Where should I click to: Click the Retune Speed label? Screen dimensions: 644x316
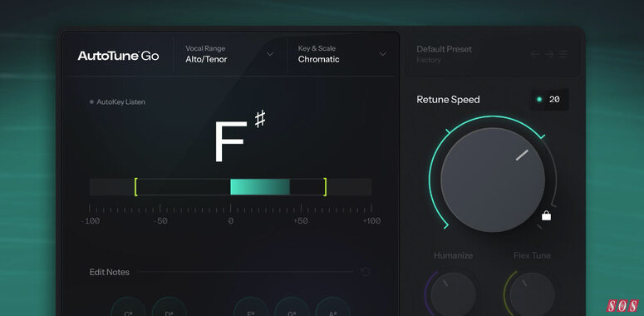point(448,100)
